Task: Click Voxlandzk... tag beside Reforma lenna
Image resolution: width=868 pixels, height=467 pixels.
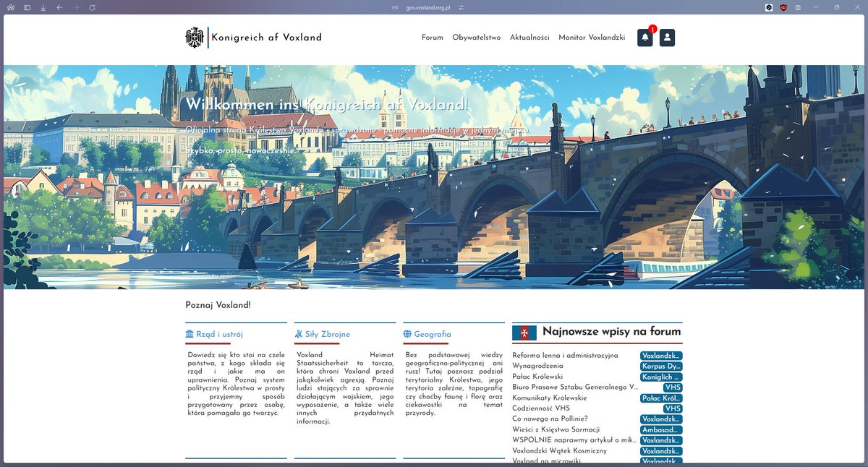Action: click(x=661, y=356)
